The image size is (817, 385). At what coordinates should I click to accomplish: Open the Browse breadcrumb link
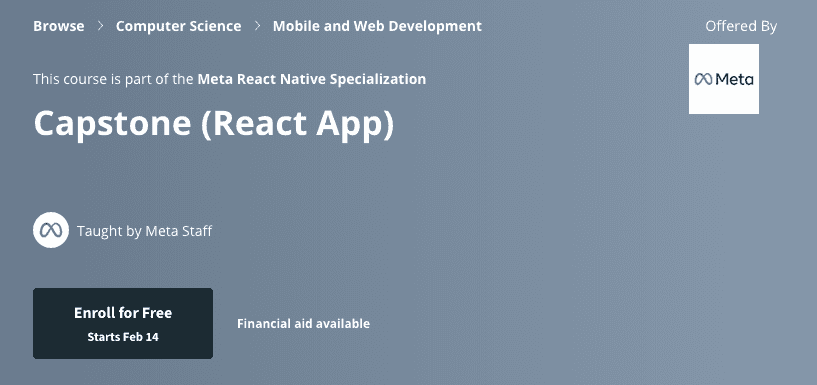(x=58, y=26)
